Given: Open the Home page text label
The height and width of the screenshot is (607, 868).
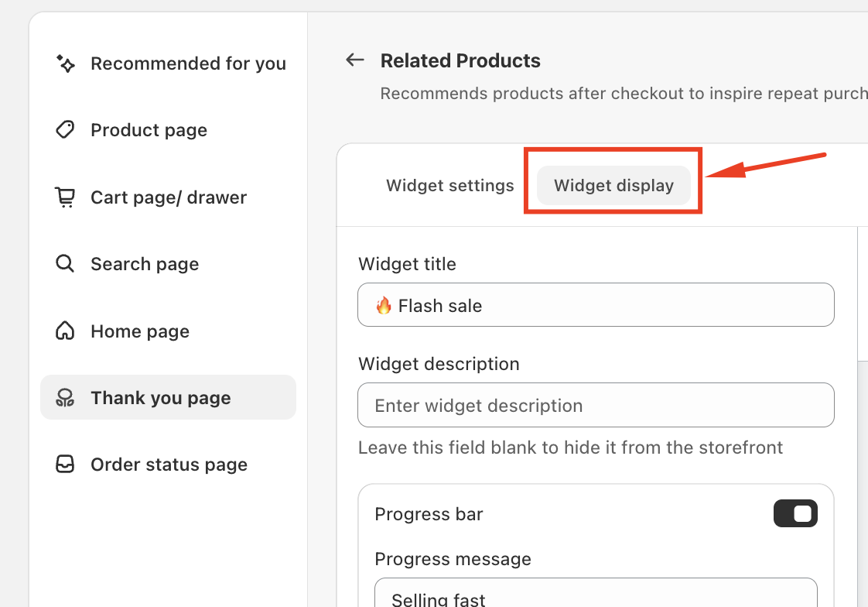Looking at the screenshot, I should 140,331.
